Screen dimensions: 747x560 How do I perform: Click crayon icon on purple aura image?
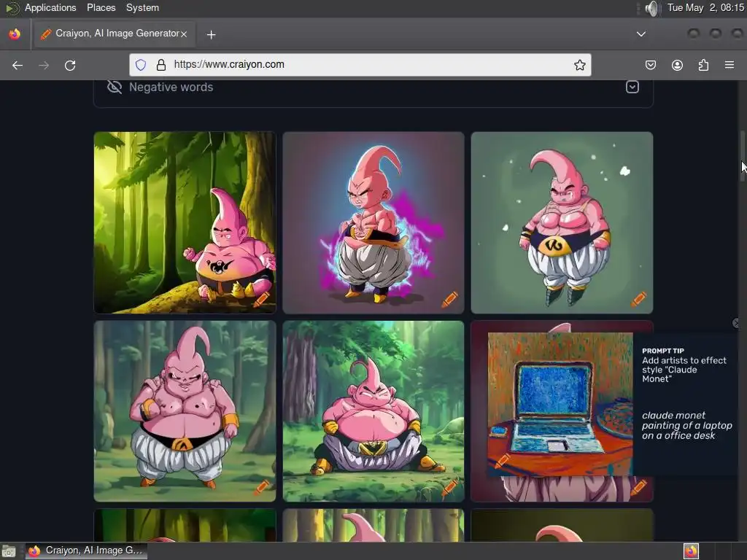click(x=449, y=299)
